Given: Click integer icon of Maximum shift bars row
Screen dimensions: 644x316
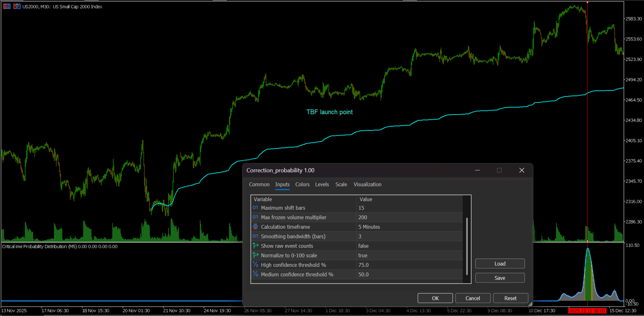Looking at the screenshot, I should (x=256, y=208).
